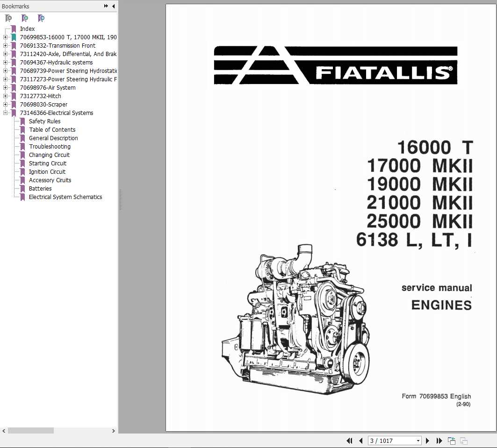Viewport: 497px width, 448px height.
Task: Click the bookmark icon beside Safety Rules
Action: (22, 121)
